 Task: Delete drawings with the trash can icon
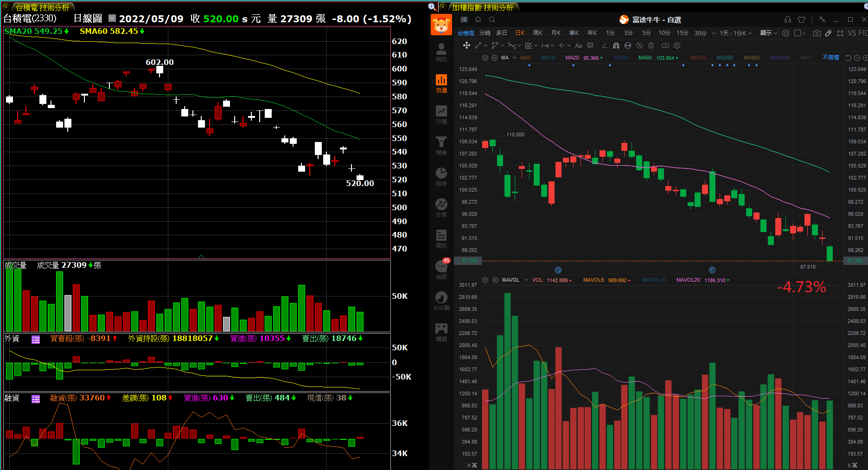(651, 45)
